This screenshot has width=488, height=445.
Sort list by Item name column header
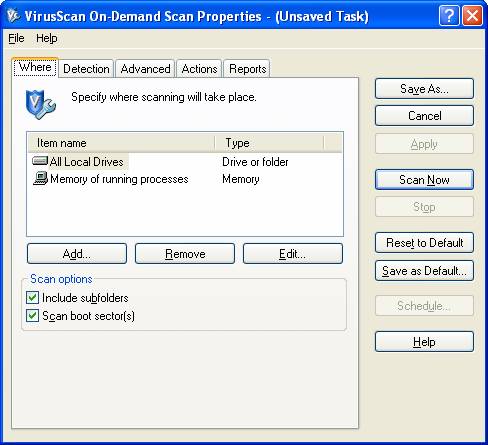pos(121,143)
